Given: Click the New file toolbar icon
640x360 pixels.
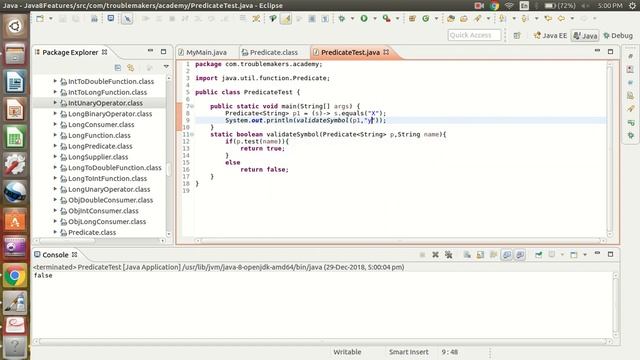Looking at the screenshot, I should pyautogui.click(x=40, y=19).
